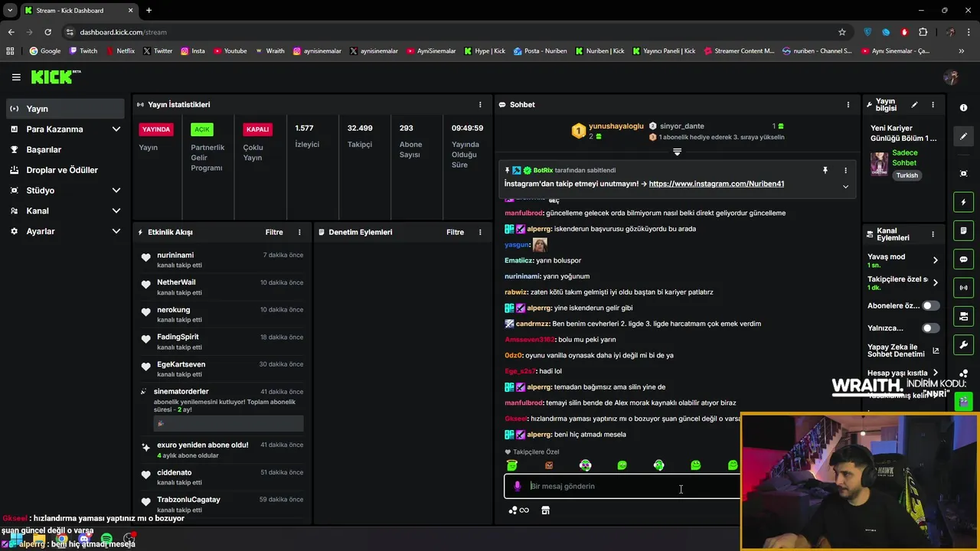Click the wrench icon in right toolbar

click(963, 344)
